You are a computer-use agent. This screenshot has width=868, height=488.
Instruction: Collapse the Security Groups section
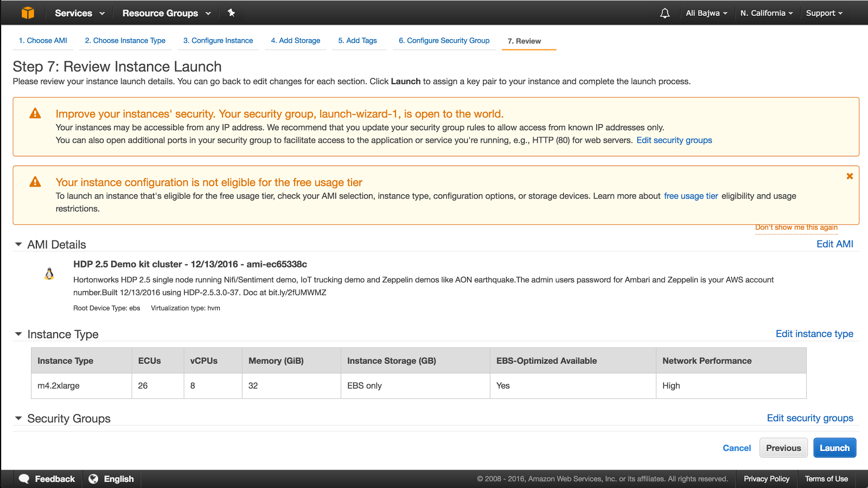click(18, 419)
